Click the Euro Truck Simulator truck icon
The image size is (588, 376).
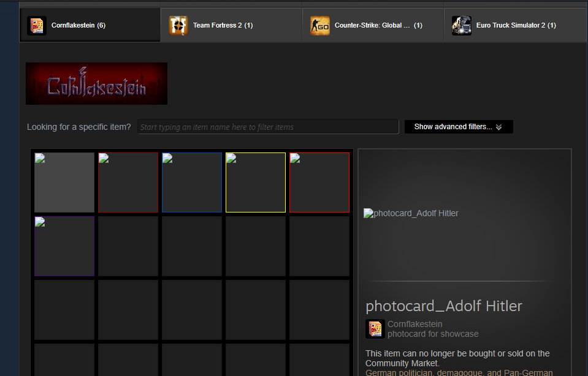[462, 26]
